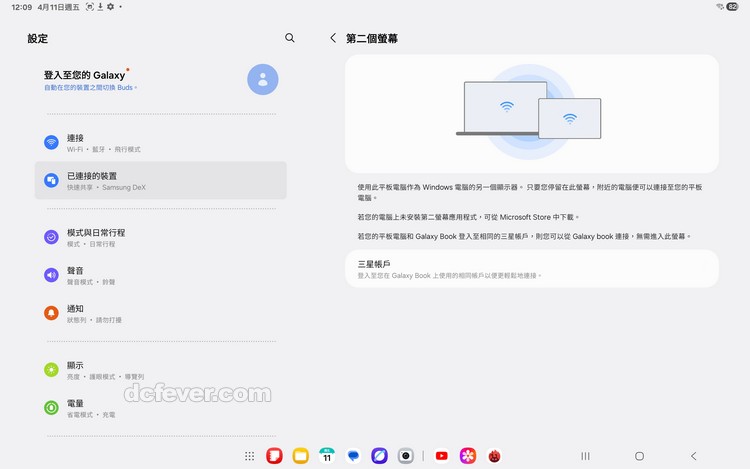
Task: Select 已連接的裝置 settings row
Action: point(161,180)
